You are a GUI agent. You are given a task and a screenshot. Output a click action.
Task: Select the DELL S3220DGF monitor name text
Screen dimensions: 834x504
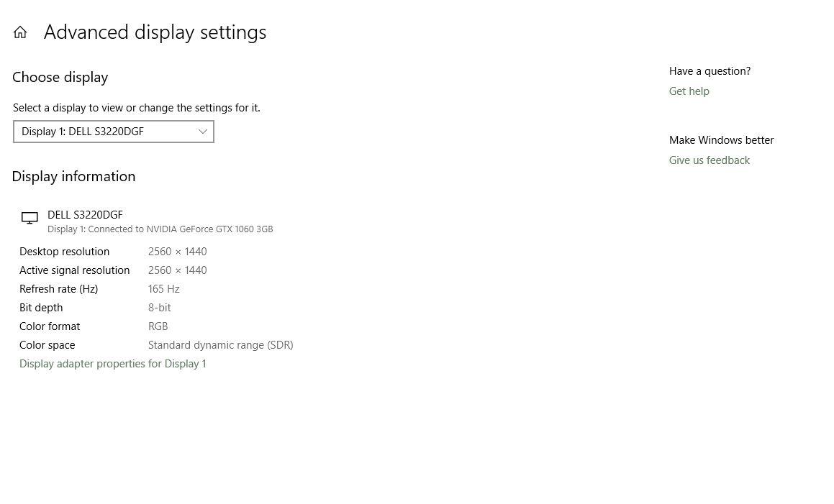(x=85, y=215)
